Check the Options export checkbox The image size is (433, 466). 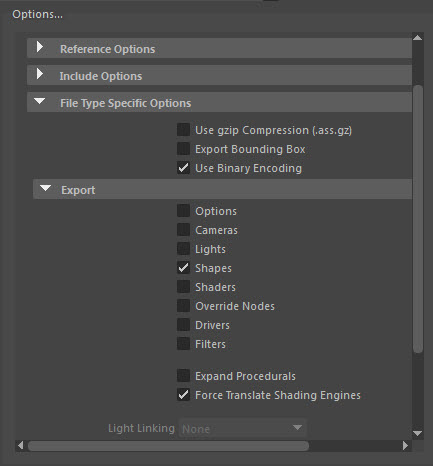(x=183, y=211)
